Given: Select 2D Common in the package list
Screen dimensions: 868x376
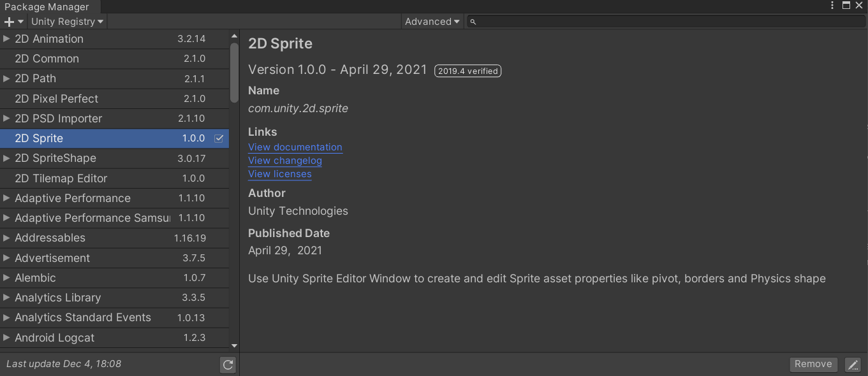Looking at the screenshot, I should (47, 59).
